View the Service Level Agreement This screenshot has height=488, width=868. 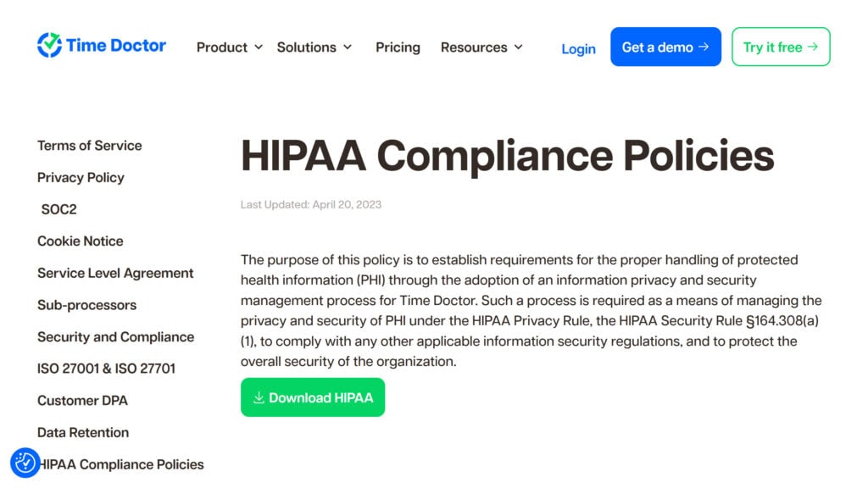tap(115, 274)
